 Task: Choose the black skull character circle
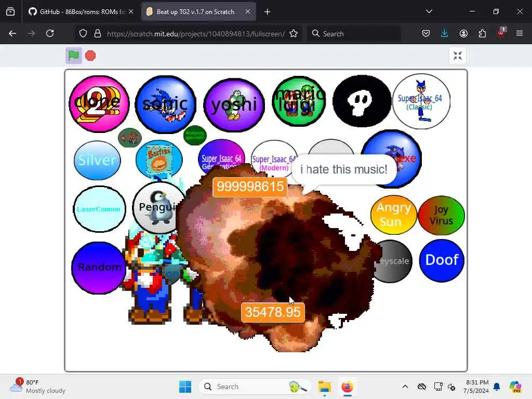(x=362, y=101)
